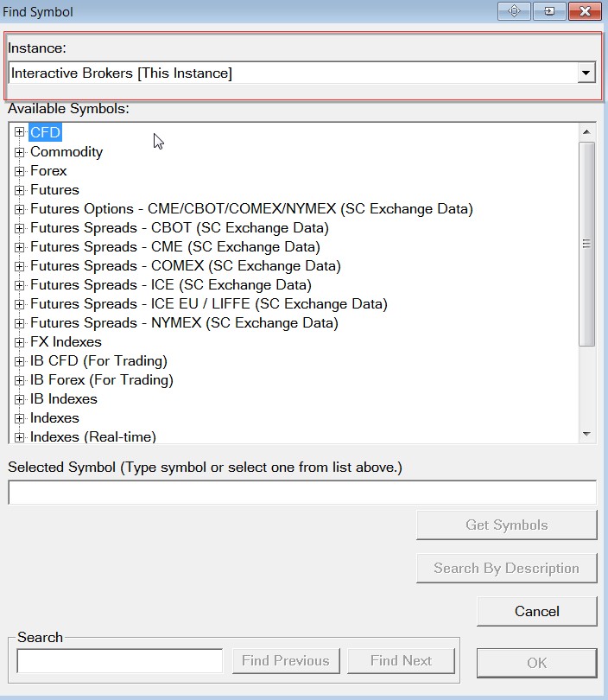
Task: Select IB CFD (For Trading) label
Action: [x=98, y=360]
